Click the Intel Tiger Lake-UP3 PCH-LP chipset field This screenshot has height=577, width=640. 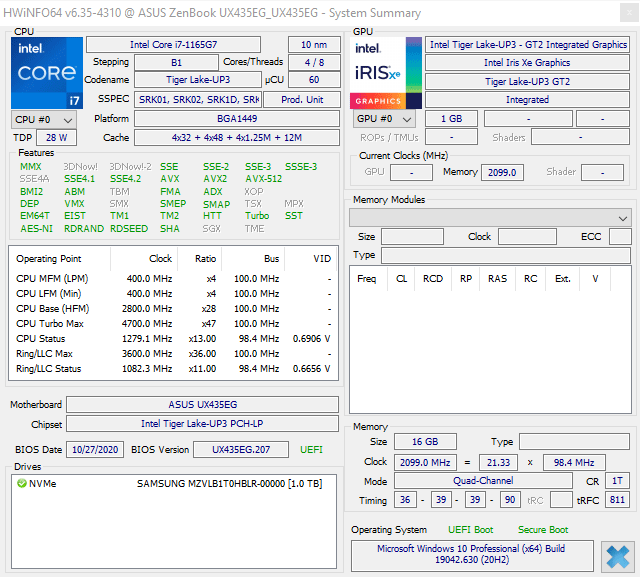pyautogui.click(x=203, y=424)
